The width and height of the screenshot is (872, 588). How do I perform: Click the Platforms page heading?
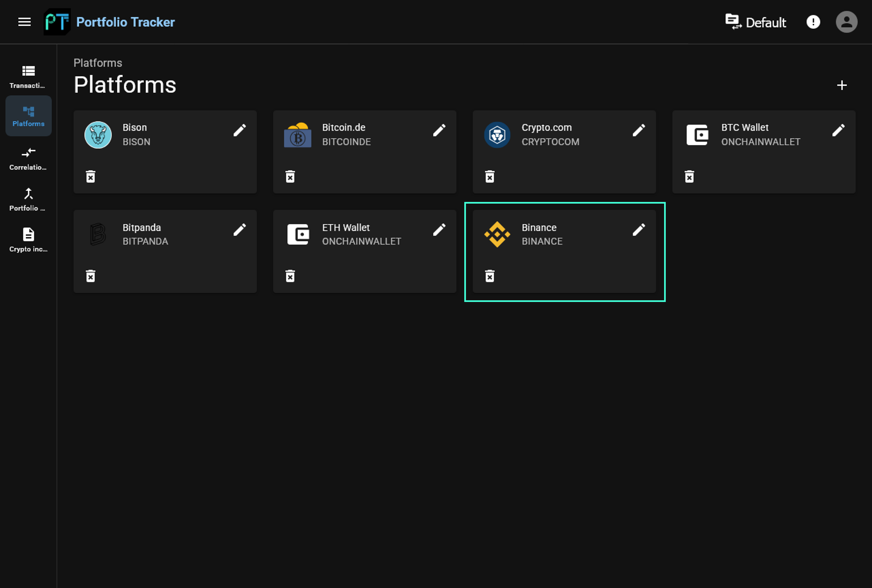click(x=125, y=85)
